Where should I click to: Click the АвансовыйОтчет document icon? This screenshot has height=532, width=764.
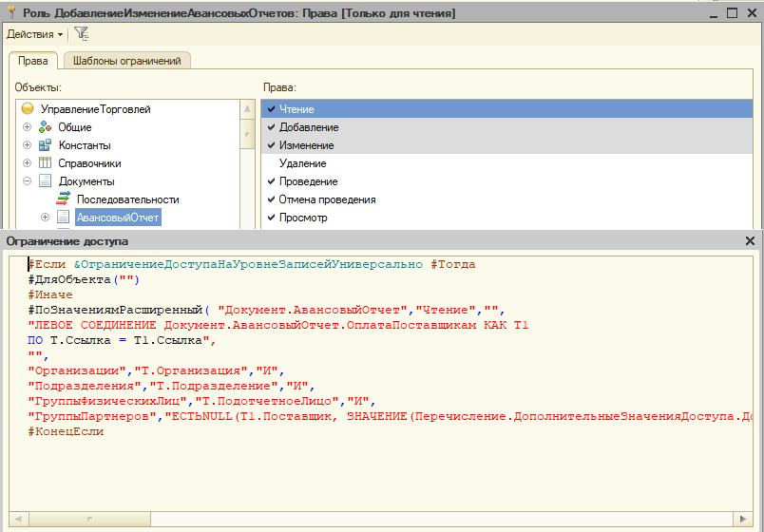63,218
